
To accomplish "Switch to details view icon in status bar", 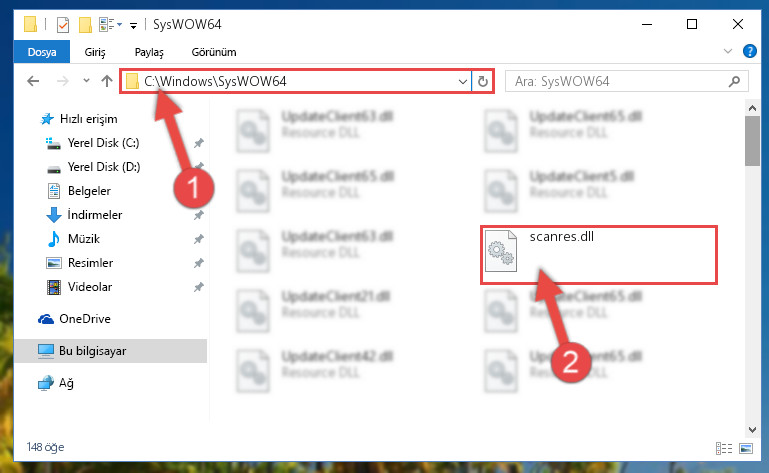I will click(723, 448).
